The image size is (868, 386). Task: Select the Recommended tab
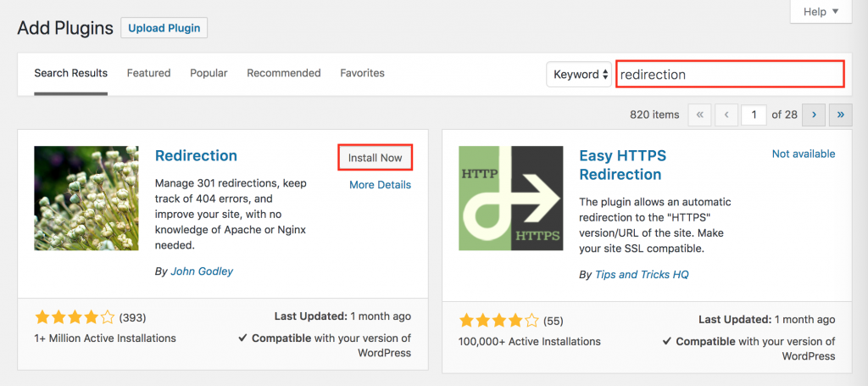[x=284, y=73]
